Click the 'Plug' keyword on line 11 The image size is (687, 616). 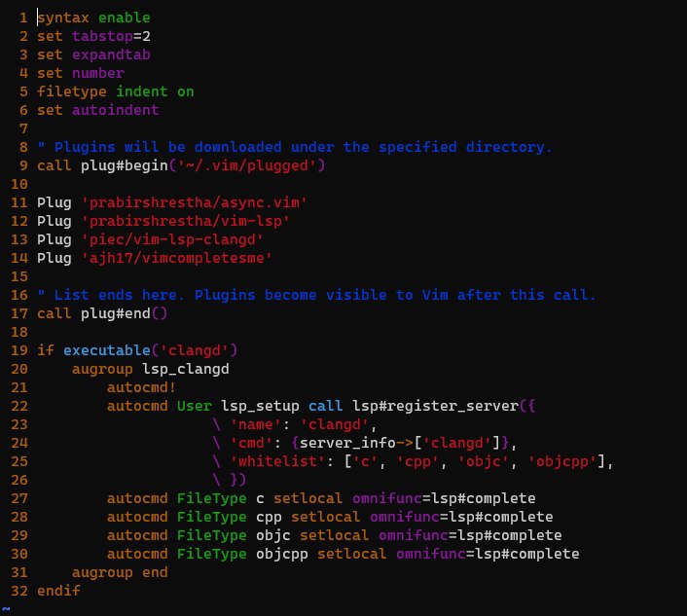pyautogui.click(x=54, y=202)
